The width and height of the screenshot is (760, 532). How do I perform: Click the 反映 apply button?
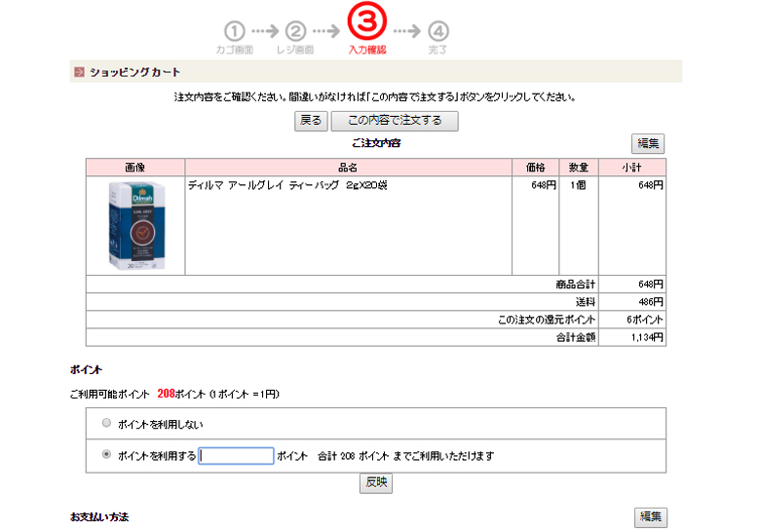(x=376, y=482)
